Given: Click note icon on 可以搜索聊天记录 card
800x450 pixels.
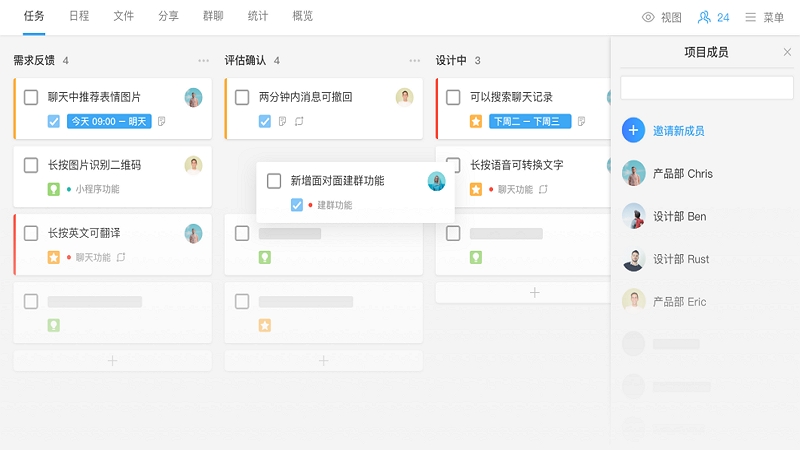Looking at the screenshot, I should pos(582,121).
